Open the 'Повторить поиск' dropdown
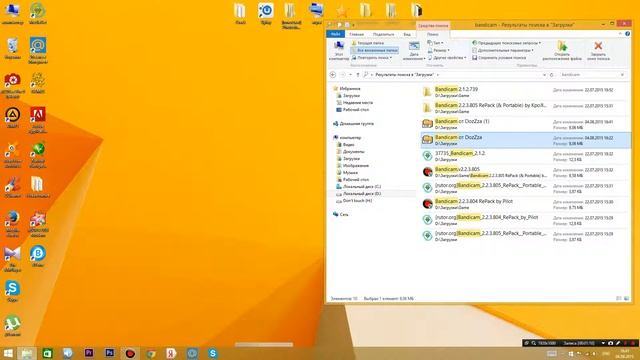The width and height of the screenshot is (640, 360). pos(372,58)
